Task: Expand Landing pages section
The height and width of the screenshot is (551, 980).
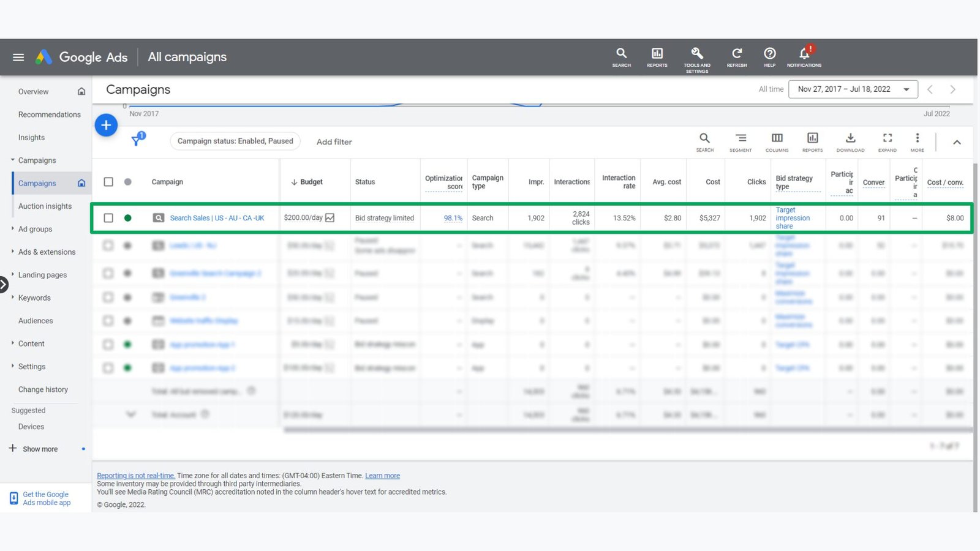Action: coord(13,274)
